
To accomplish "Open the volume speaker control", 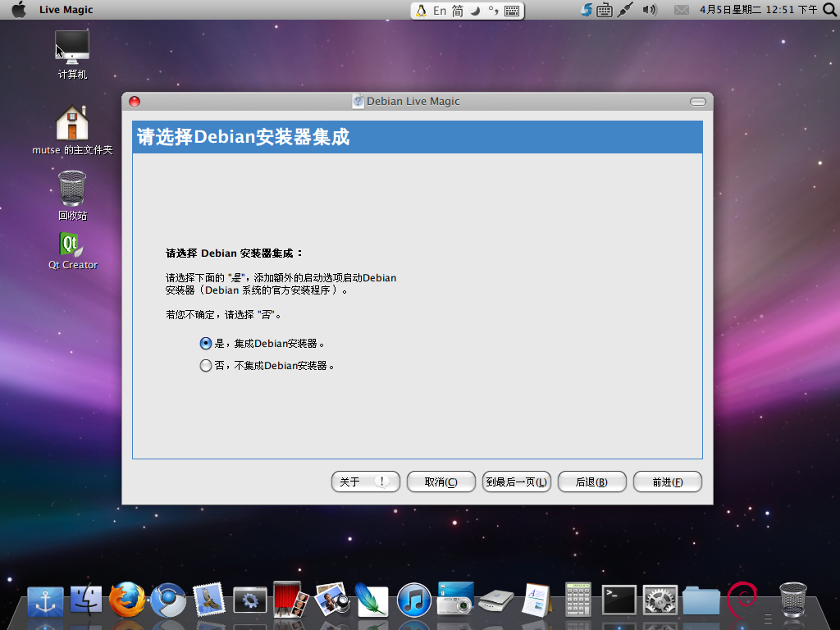I will coord(650,10).
